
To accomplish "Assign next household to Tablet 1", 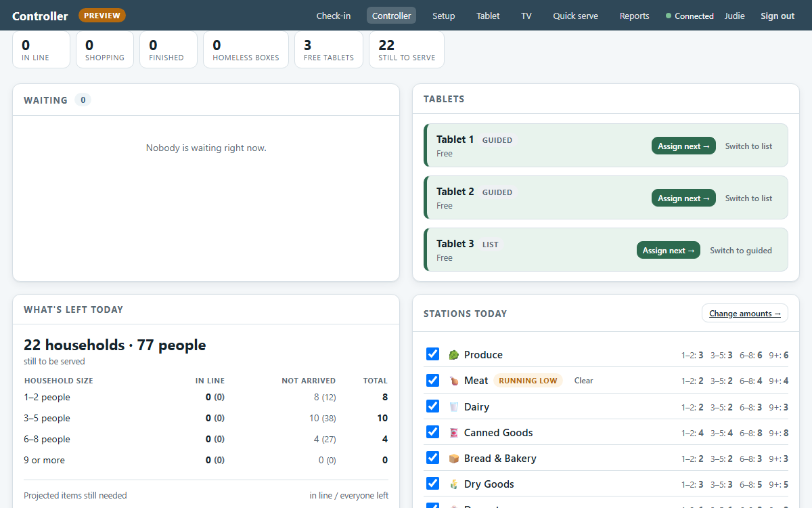I will [683, 146].
